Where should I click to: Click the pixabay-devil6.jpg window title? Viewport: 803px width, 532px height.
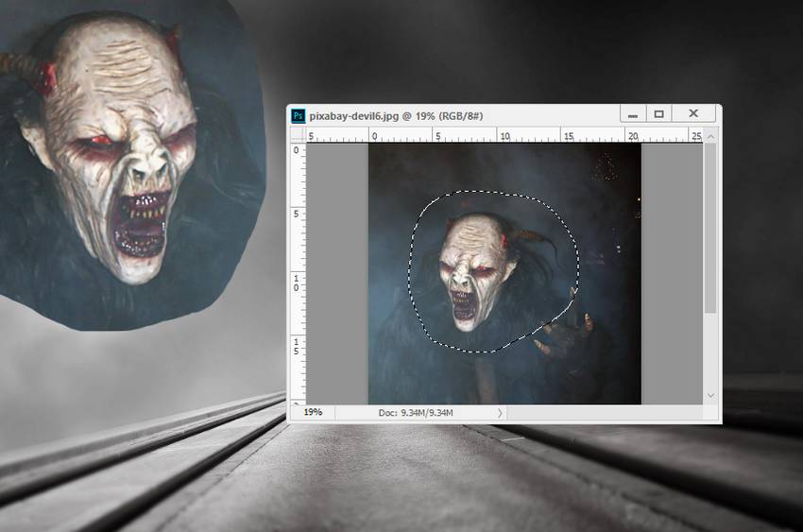pyautogui.click(x=396, y=115)
